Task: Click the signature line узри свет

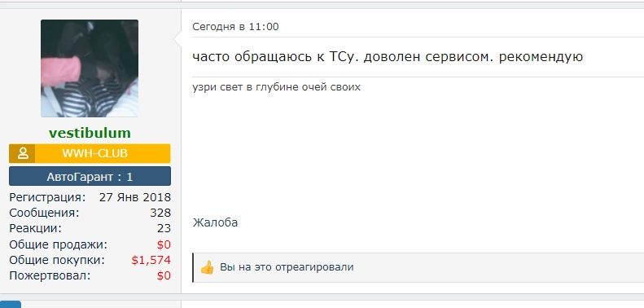Action: 277,87
